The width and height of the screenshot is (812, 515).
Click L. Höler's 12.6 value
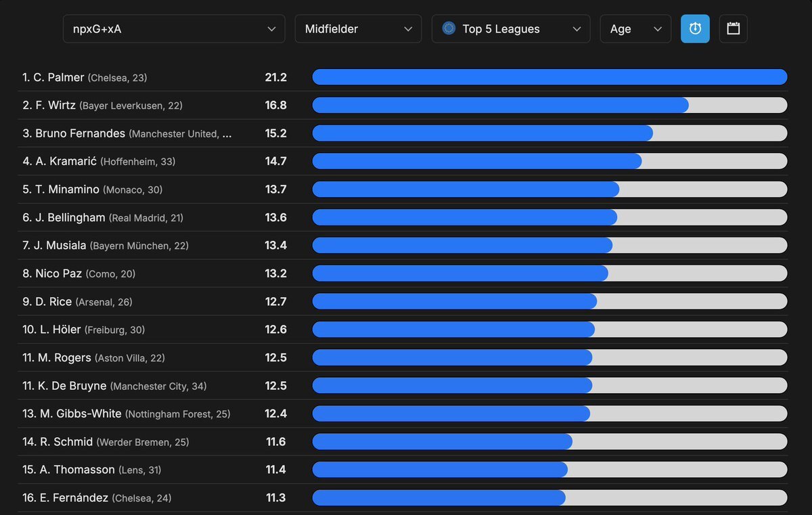[x=276, y=330]
